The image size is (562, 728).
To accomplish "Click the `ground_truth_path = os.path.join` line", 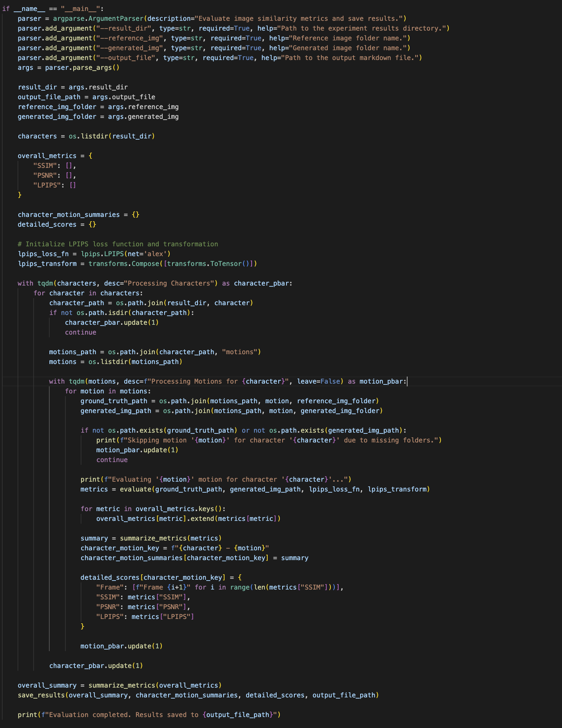I will (x=230, y=401).
